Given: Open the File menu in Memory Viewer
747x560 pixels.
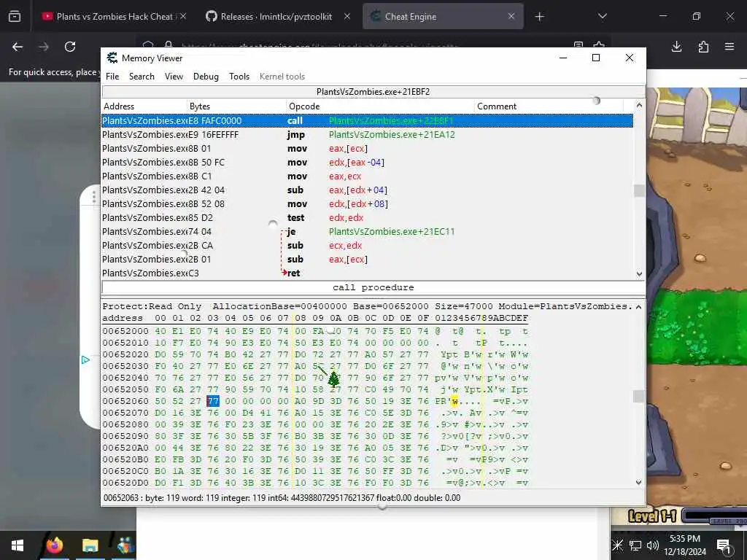Looking at the screenshot, I should (x=112, y=76).
